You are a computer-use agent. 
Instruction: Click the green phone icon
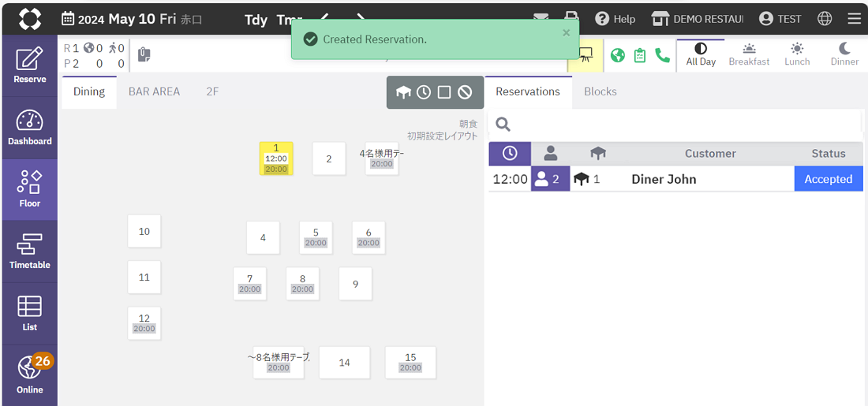[662, 55]
